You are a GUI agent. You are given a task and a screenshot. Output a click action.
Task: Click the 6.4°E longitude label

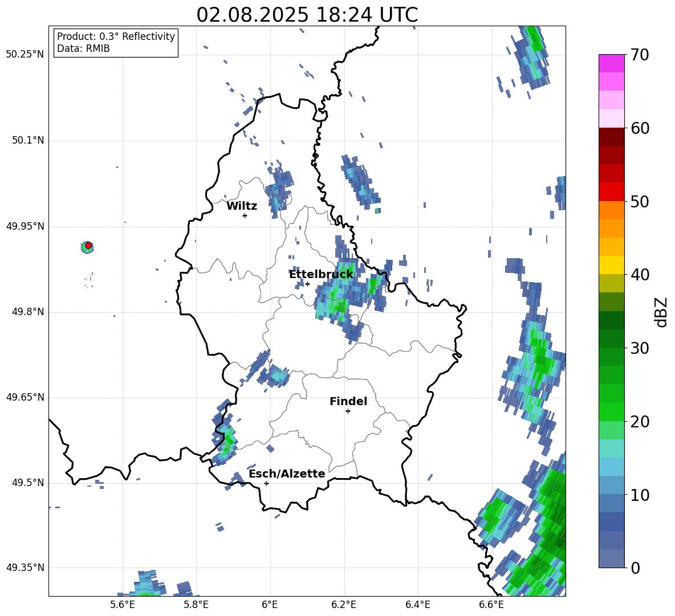click(417, 605)
